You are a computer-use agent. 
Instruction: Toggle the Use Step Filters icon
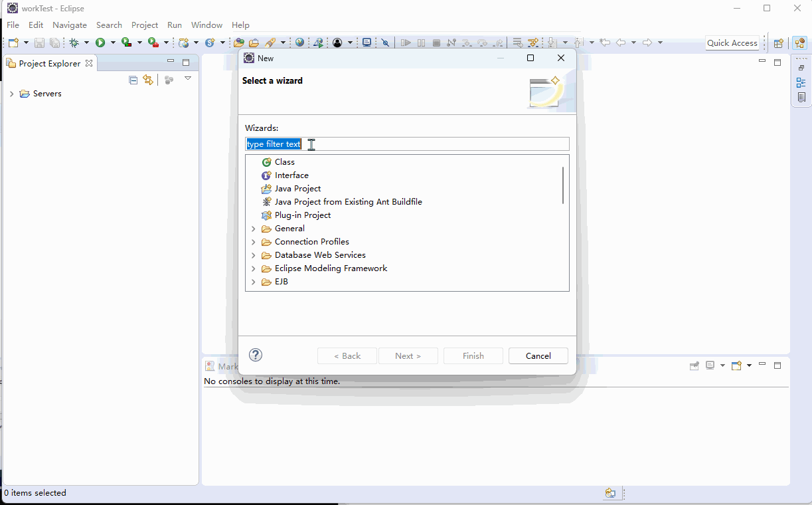coord(532,43)
